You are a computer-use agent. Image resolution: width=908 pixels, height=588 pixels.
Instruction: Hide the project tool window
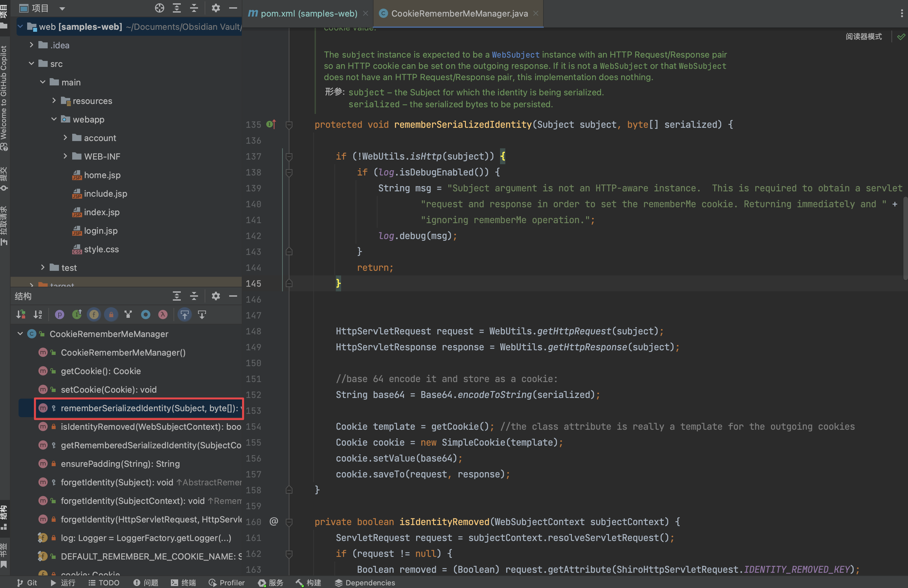233,8
